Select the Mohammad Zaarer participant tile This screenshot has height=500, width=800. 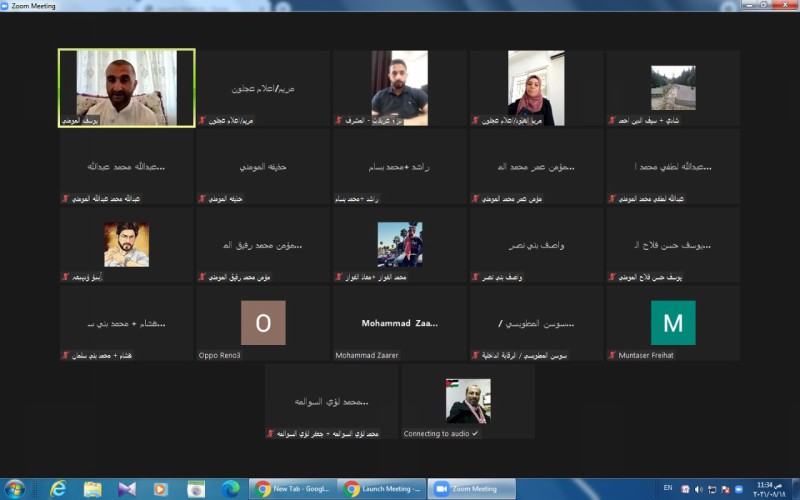pyautogui.click(x=399, y=323)
